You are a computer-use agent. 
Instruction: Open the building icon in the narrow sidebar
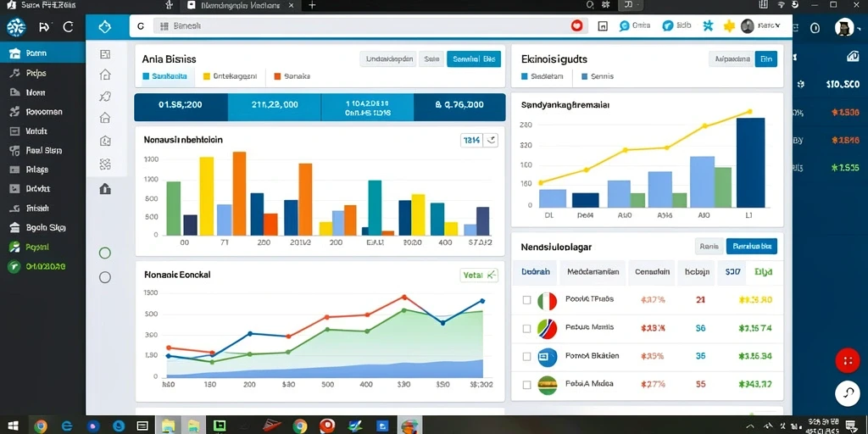click(104, 189)
